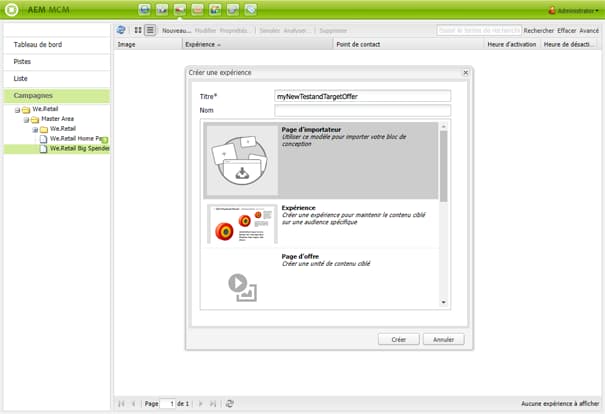
Task: Open the Users console icon in top bar
Action: (215, 9)
